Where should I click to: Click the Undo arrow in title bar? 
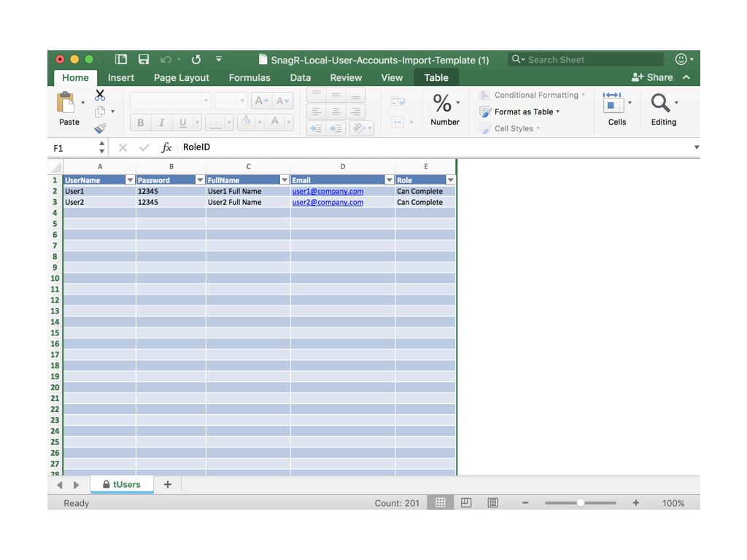[166, 60]
